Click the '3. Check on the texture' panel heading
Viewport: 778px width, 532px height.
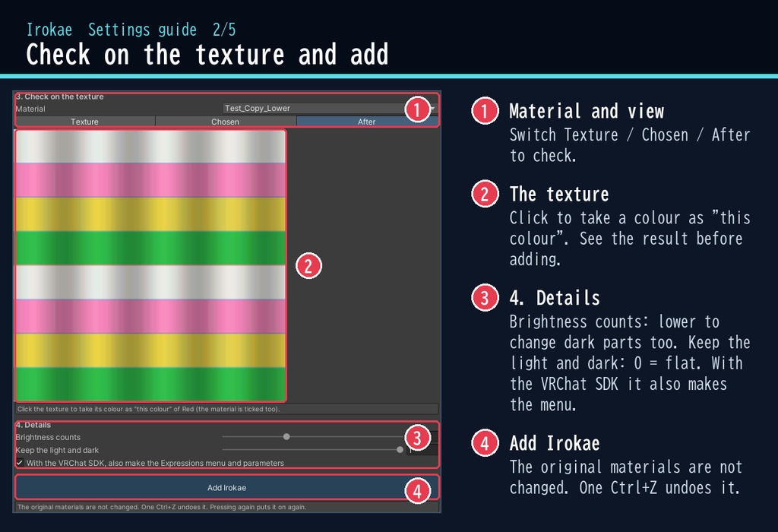59,97
